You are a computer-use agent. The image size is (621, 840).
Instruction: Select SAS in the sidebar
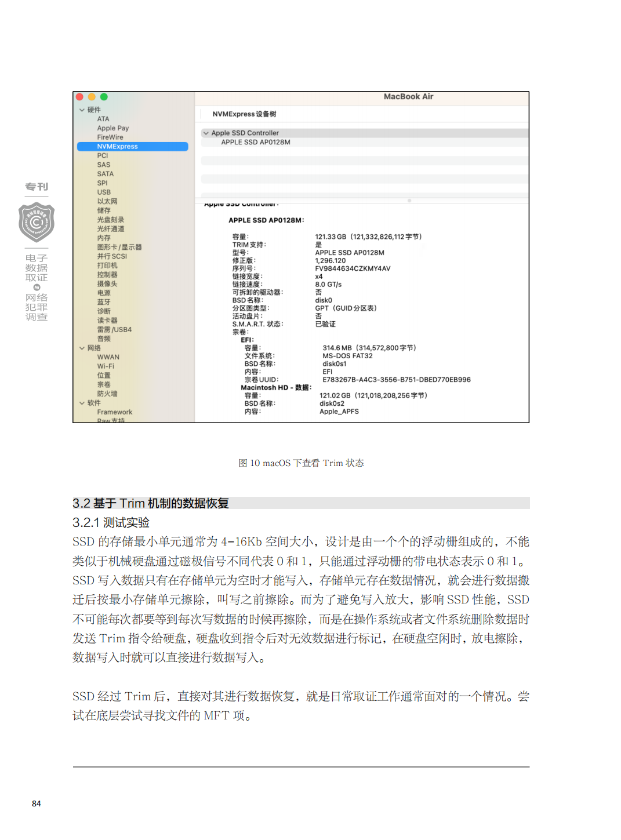pos(104,165)
